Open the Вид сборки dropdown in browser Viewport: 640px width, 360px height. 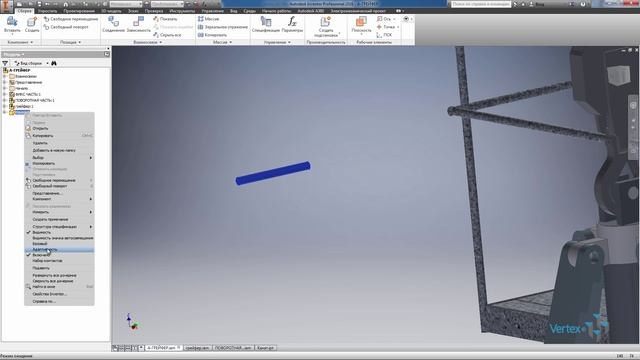click(x=31, y=63)
